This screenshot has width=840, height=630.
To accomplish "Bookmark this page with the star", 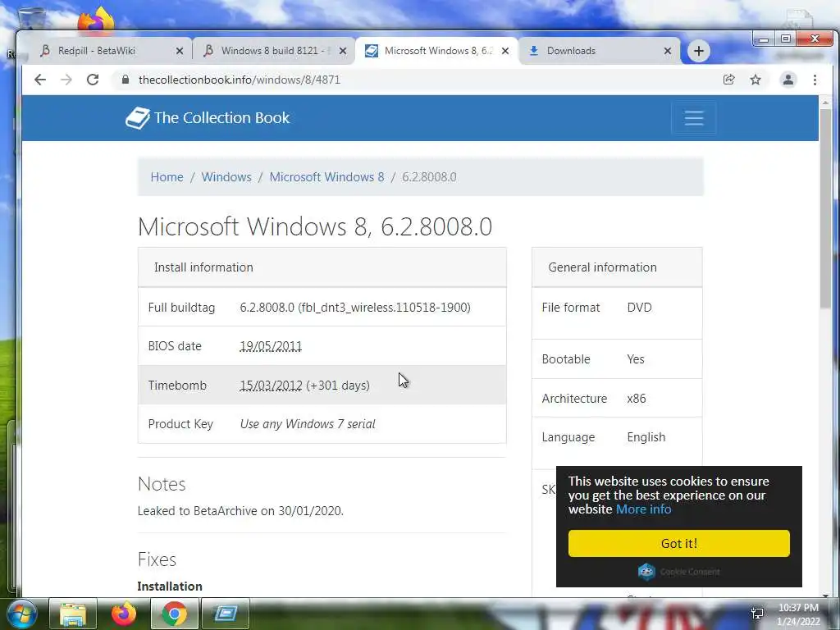I will pyautogui.click(x=756, y=80).
